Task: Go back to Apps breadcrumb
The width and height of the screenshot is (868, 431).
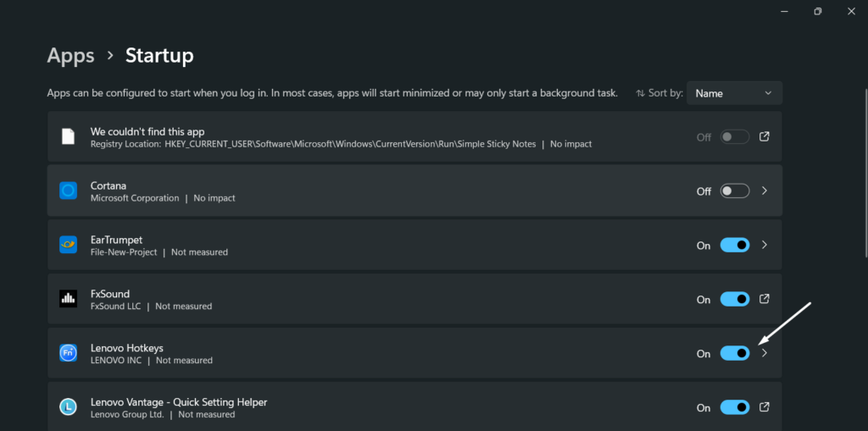Action: click(70, 56)
